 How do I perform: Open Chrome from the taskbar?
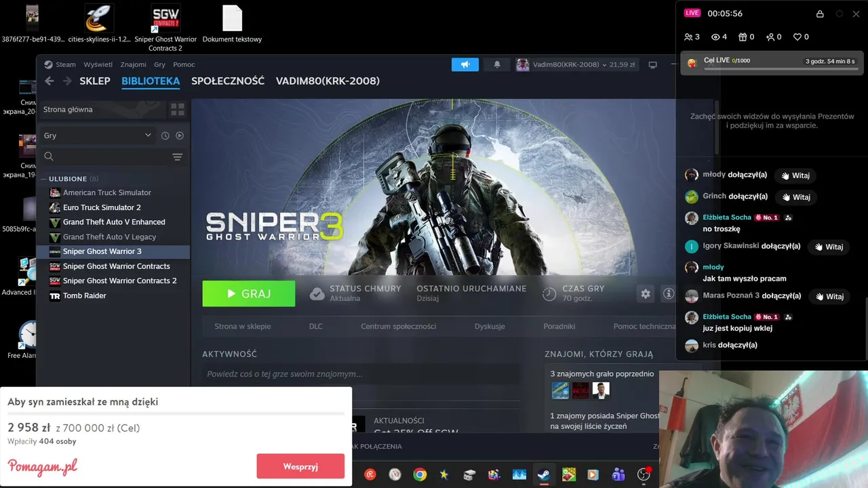420,474
